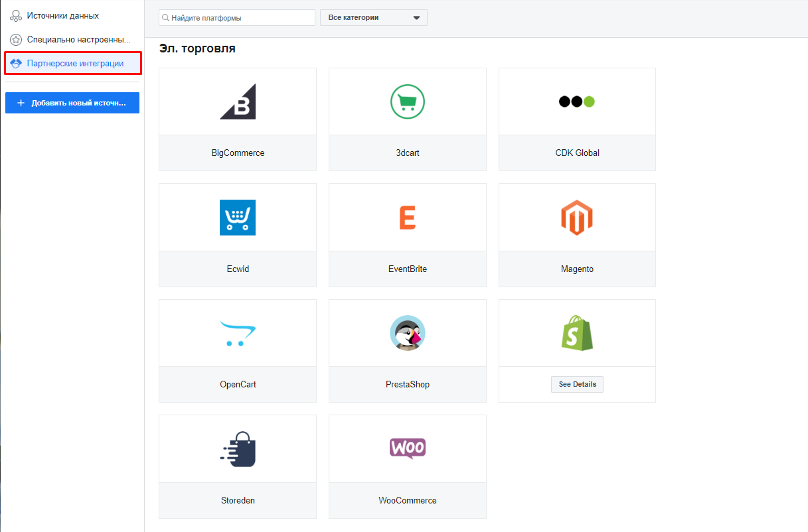This screenshot has width=808, height=532.
Task: Click the dropdown arrow next to Все категории
Action: (416, 18)
